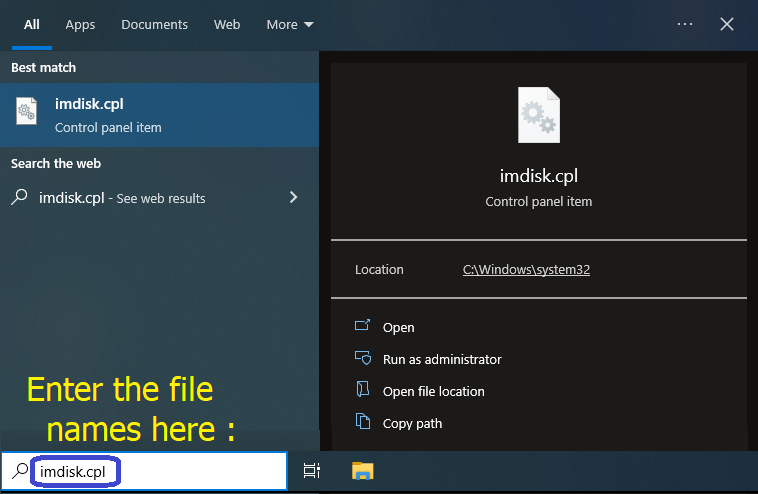Click the large imdisk.cpl preview icon

[539, 115]
